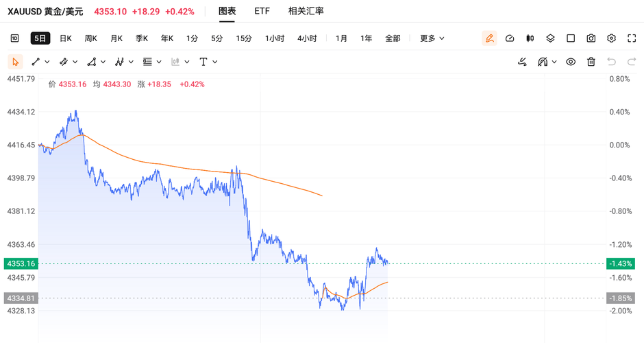Viewport: 644px width, 343px height.
Task: Open the layers overlay icon
Action: tap(550, 38)
